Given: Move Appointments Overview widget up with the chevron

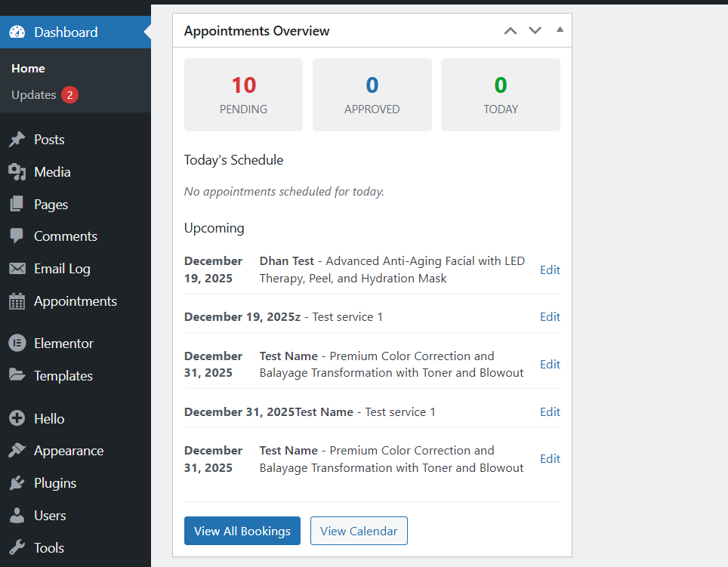Looking at the screenshot, I should point(510,30).
